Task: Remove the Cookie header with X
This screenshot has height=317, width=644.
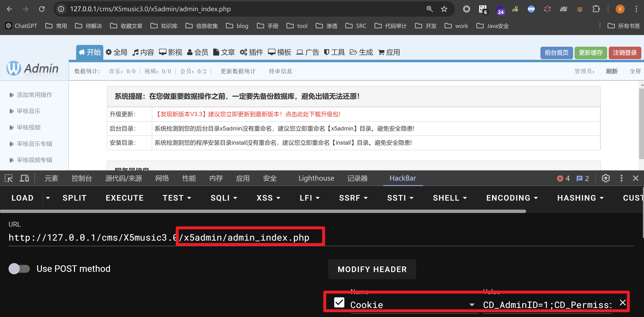Action: [622, 302]
